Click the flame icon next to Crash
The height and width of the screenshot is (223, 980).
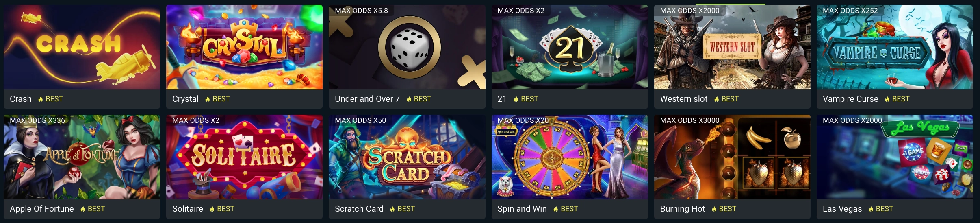click(x=40, y=99)
